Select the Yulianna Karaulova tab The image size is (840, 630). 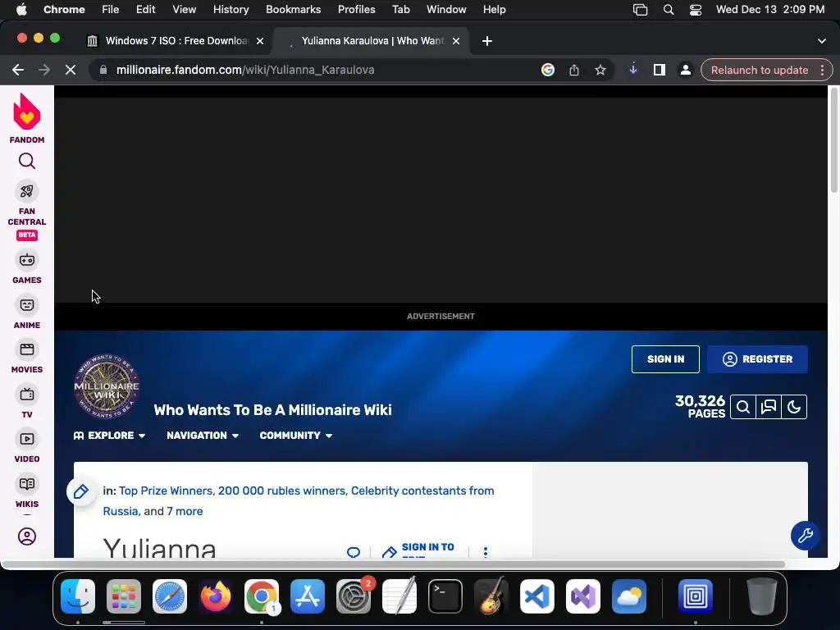point(372,41)
